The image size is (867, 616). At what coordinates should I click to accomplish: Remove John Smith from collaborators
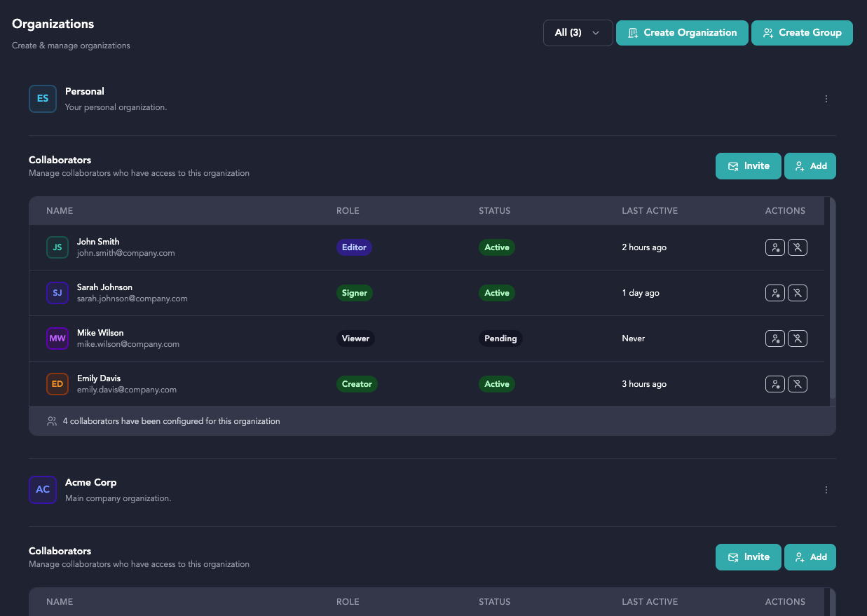pos(798,247)
